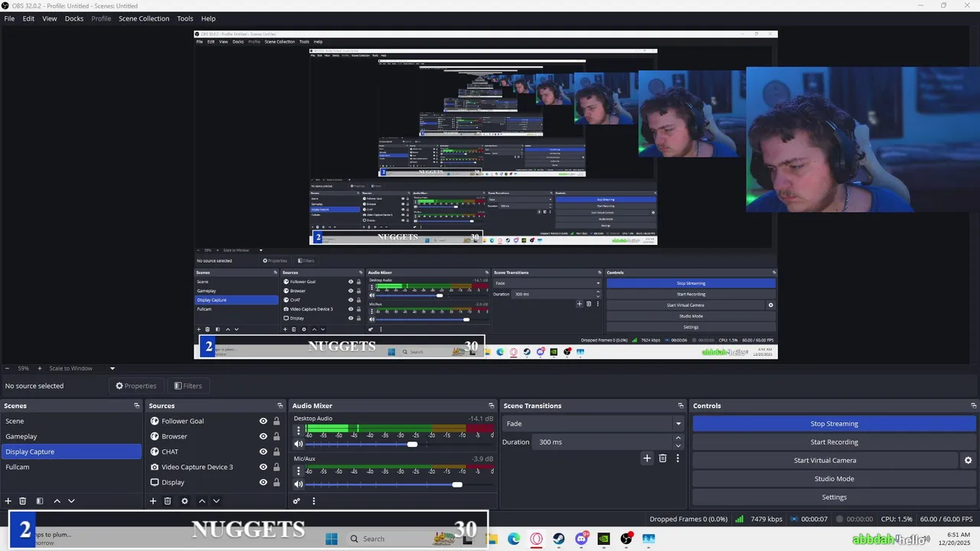Open Audio Mixer toolbar three-dot menu
The height and width of the screenshot is (551, 980).
click(x=313, y=500)
